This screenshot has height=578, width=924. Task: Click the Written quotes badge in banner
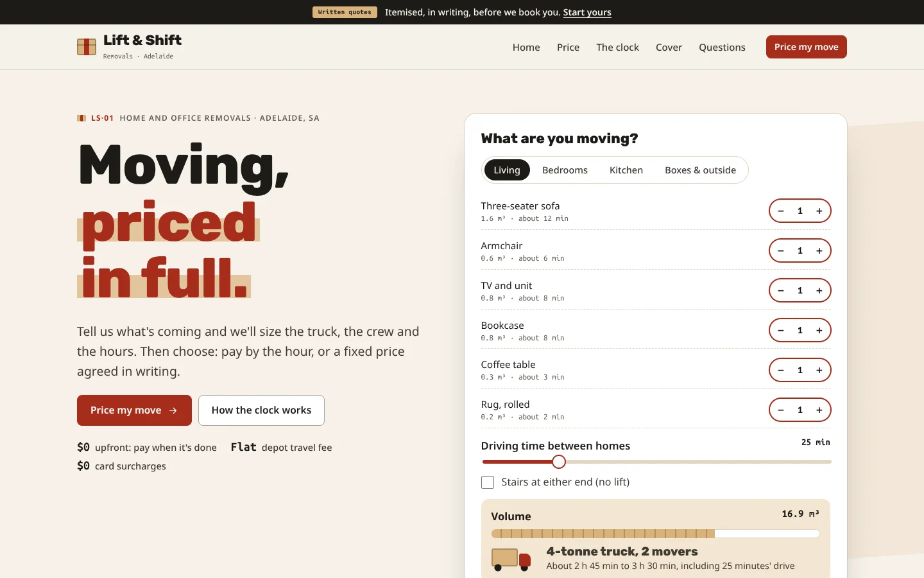[x=345, y=12]
